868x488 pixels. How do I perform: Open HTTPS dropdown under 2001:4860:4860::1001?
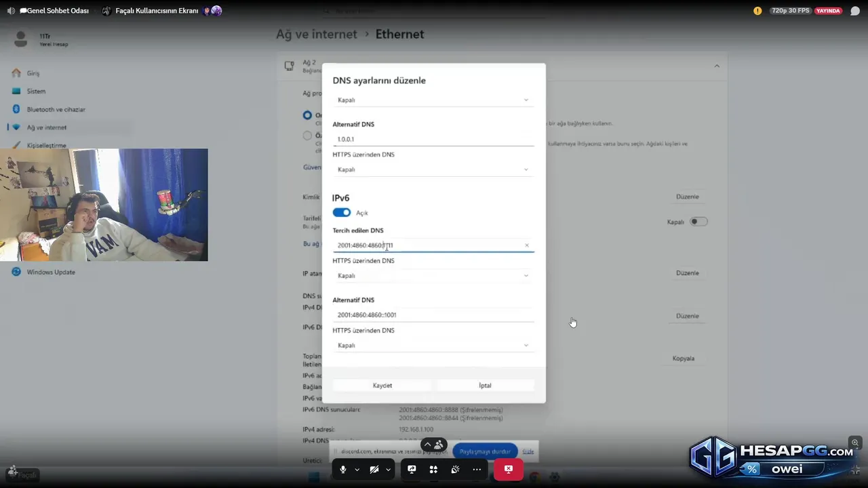coord(433,345)
